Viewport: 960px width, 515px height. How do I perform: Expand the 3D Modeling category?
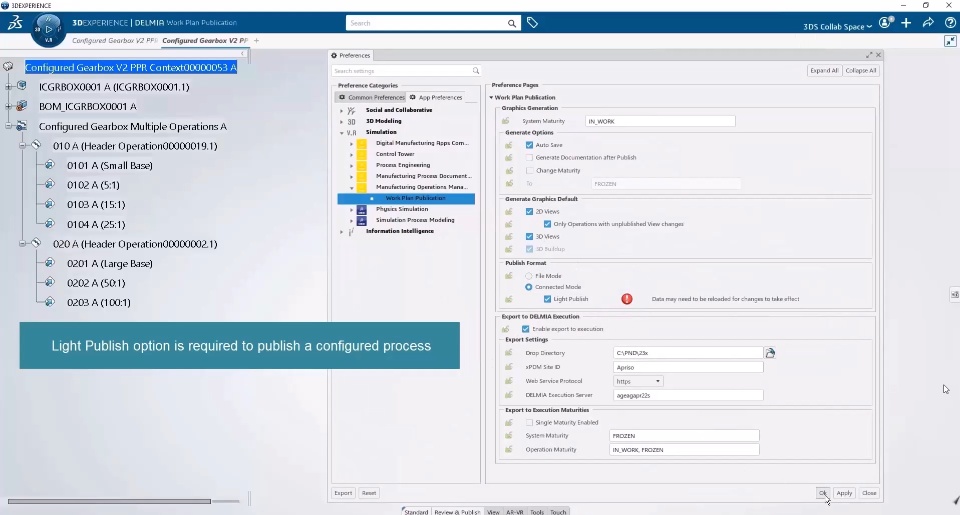(342, 121)
